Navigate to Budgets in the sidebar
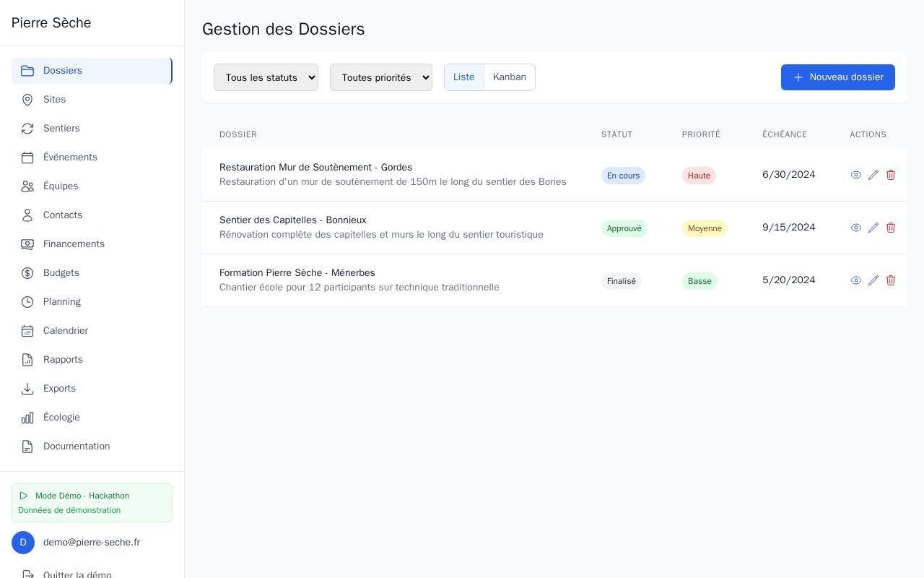Viewport: 924px width, 578px height. [x=92, y=273]
